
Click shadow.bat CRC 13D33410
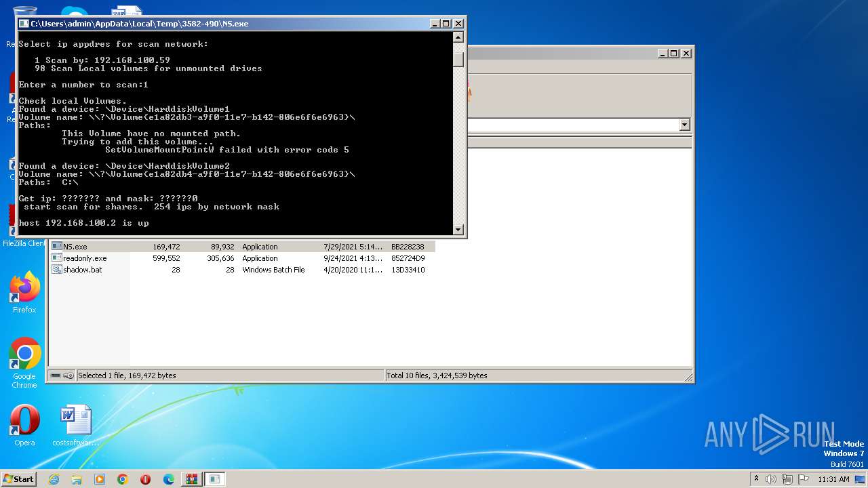click(x=408, y=270)
